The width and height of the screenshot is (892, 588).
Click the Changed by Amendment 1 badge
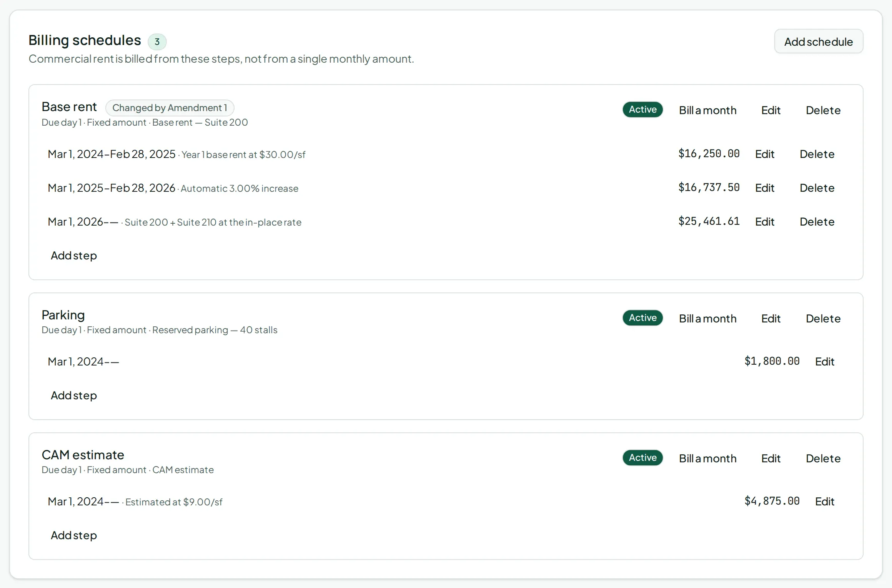pyautogui.click(x=170, y=108)
